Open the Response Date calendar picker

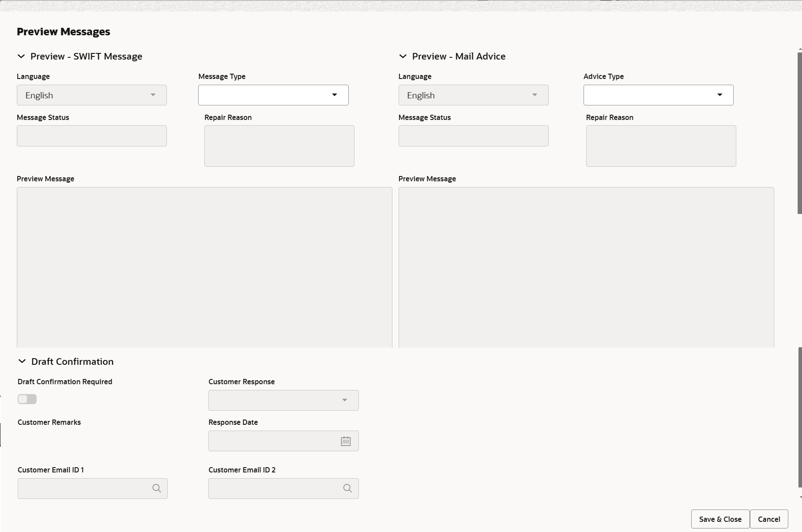click(346, 441)
